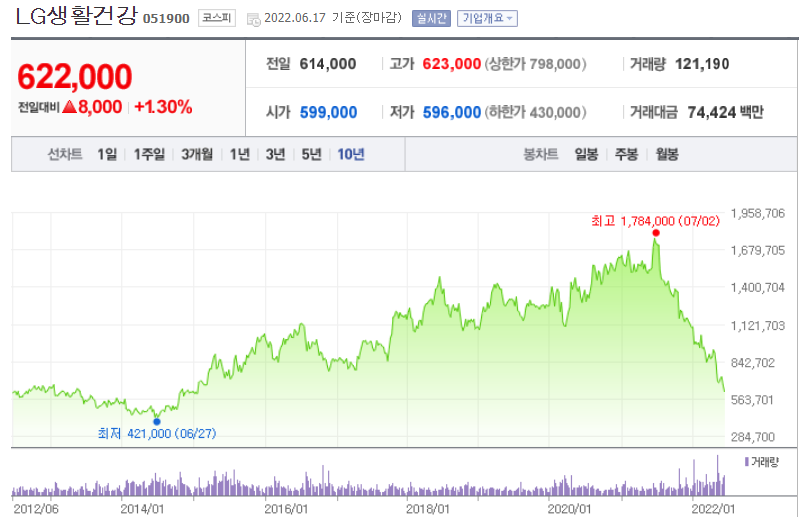
Task: Click the stock code 051900
Action: [x=166, y=19]
